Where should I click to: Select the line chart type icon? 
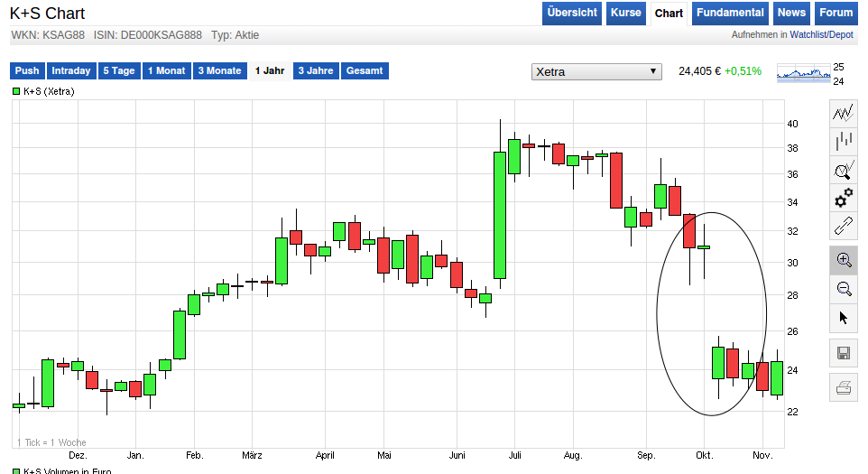pos(843,114)
